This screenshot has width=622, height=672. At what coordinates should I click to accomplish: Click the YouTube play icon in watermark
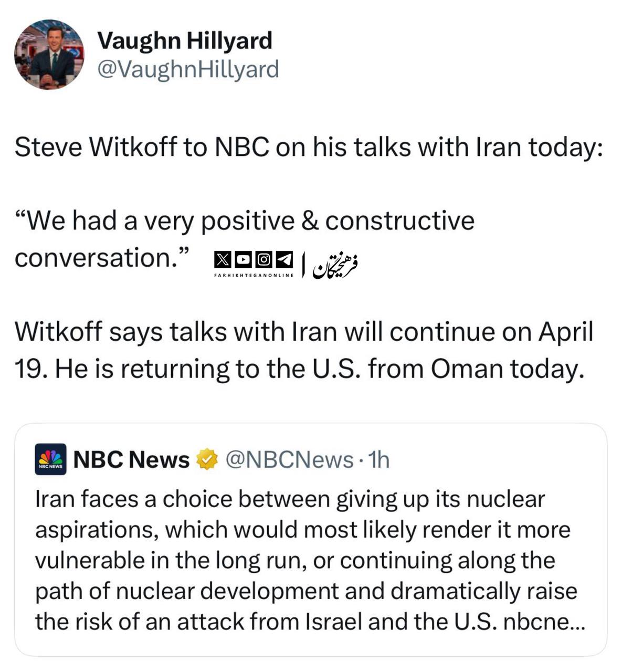(243, 259)
